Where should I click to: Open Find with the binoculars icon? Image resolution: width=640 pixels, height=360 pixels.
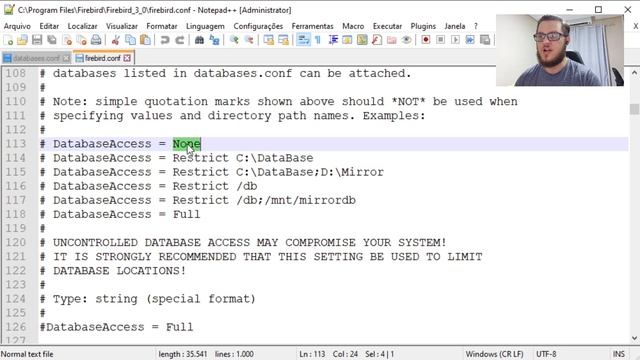[199, 40]
